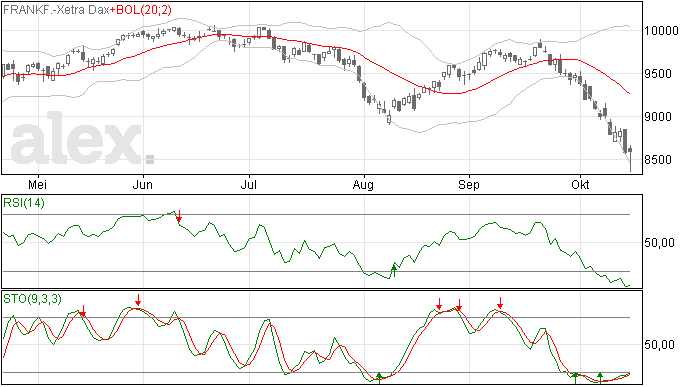The image size is (690, 387).
Task: Click the green buy arrow on the RSI chart
Action: 394,271
